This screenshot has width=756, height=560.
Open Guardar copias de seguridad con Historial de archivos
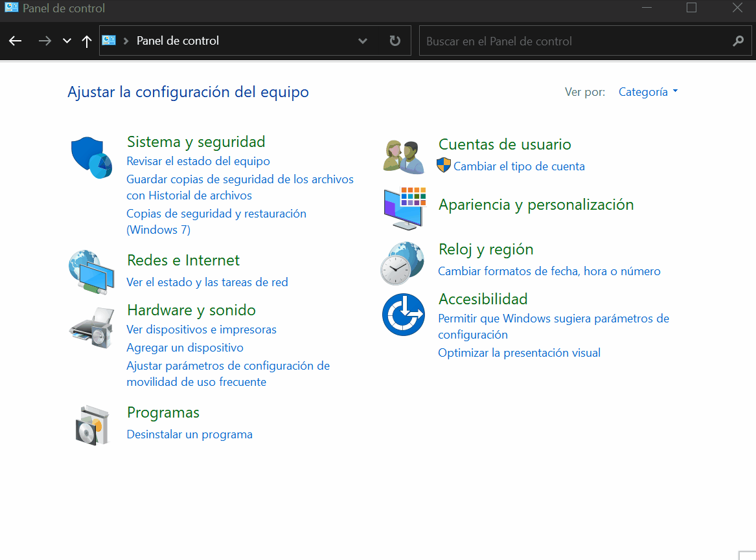pos(240,187)
